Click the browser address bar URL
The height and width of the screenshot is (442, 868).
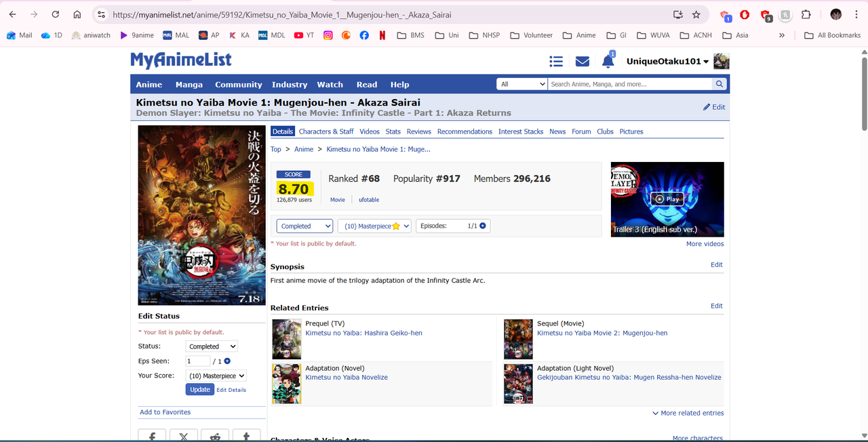(281, 14)
